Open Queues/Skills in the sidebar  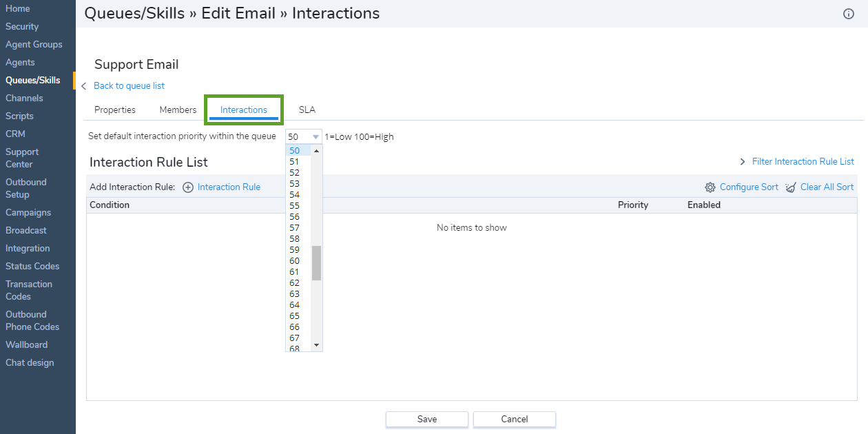point(33,80)
